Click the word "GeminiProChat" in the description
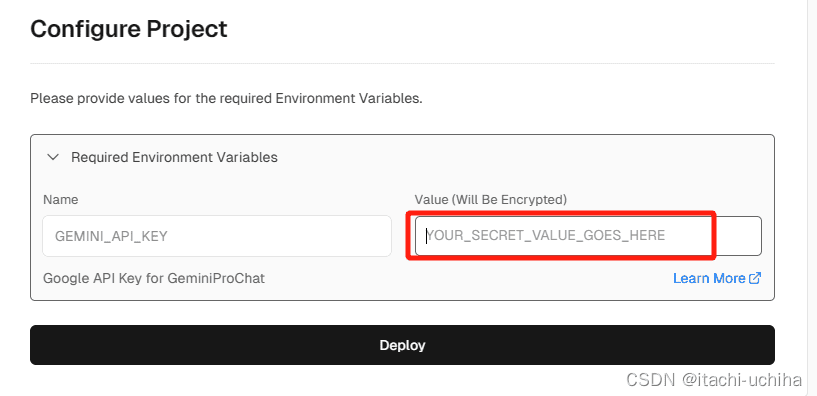Image resolution: width=817 pixels, height=396 pixels. tap(216, 278)
